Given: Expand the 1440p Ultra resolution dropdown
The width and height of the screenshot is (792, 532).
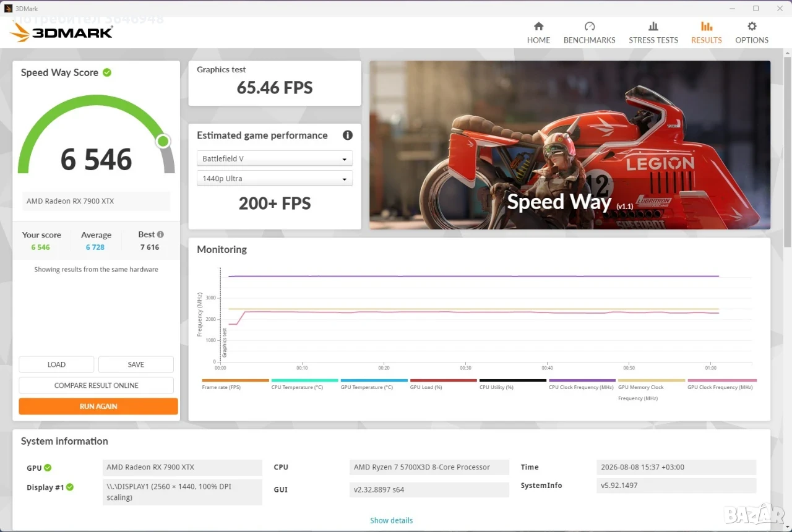Looking at the screenshot, I should coord(275,179).
